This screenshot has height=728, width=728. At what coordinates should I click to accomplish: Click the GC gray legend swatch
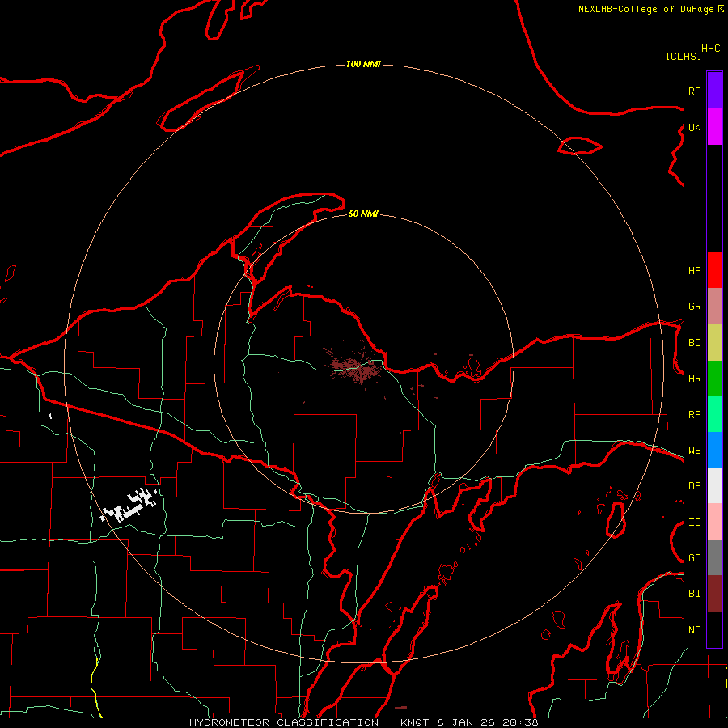pos(714,557)
